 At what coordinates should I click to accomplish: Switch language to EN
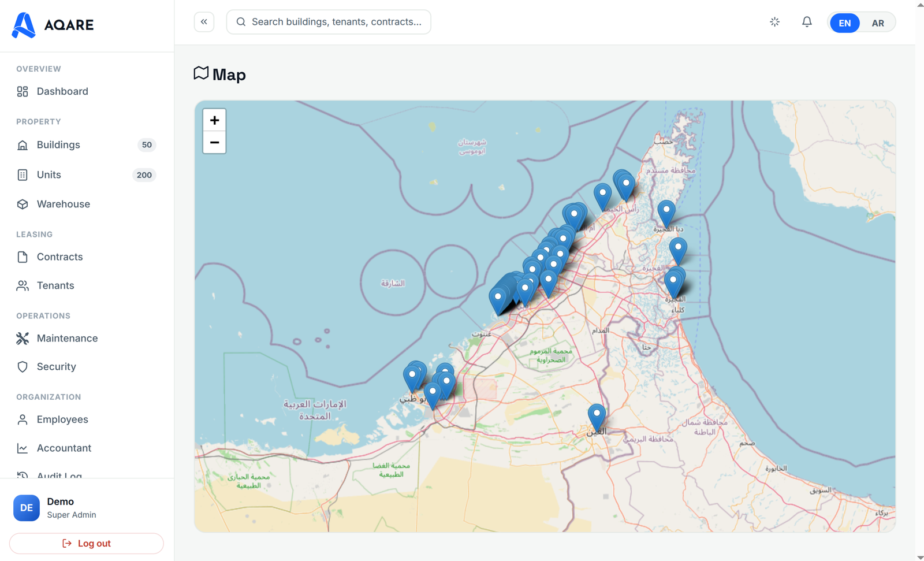pyautogui.click(x=844, y=23)
